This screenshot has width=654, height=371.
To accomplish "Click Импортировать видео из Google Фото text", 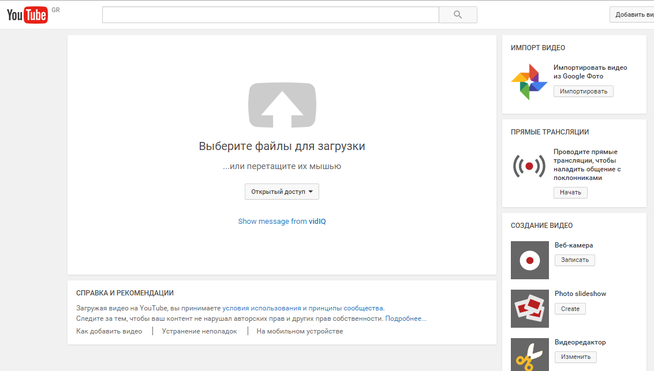I will tap(590, 72).
